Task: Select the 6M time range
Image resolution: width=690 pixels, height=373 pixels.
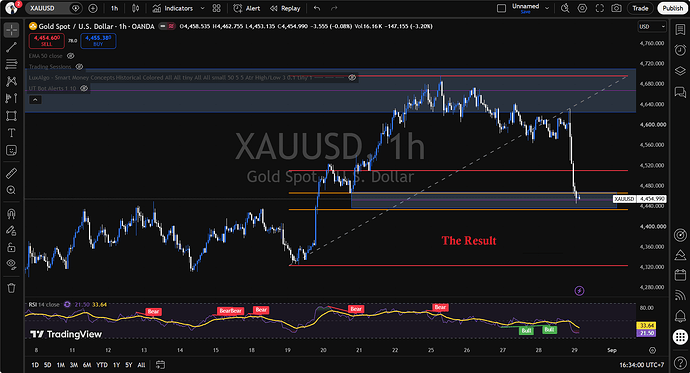Action: point(87,365)
